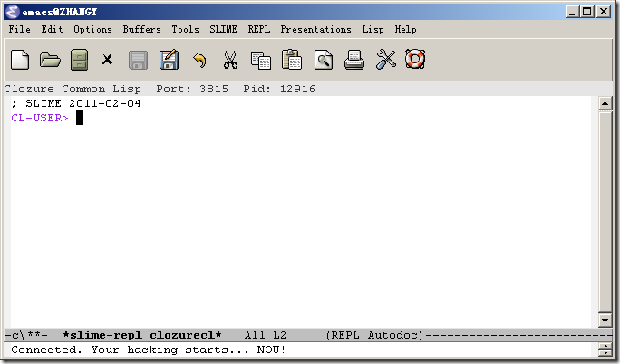The image size is (620, 364).
Task: Open the Presentations menu
Action: coord(315,29)
